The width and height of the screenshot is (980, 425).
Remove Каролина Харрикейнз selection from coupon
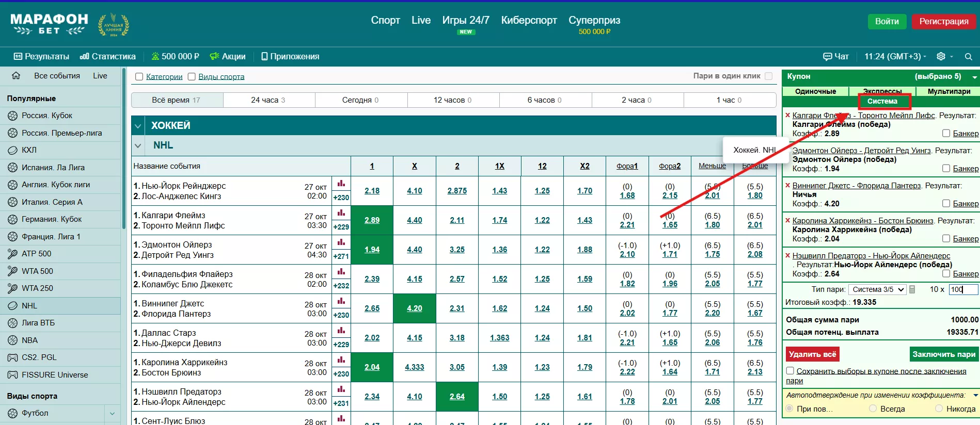click(787, 221)
